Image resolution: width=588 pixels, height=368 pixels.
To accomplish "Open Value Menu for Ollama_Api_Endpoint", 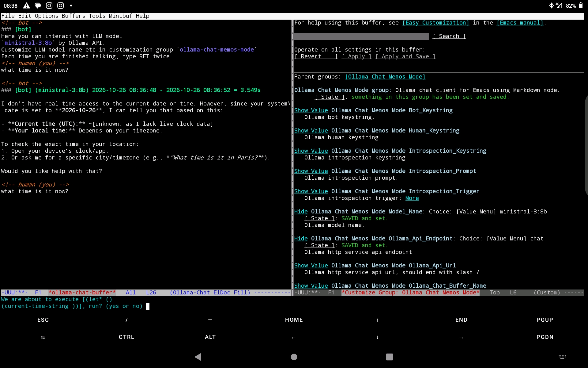I will (x=506, y=239).
